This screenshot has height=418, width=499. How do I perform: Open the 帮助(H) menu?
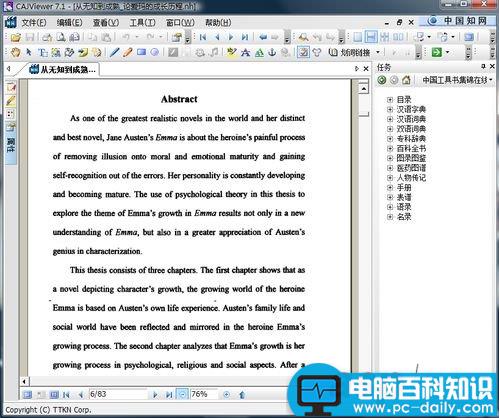tap(218, 23)
